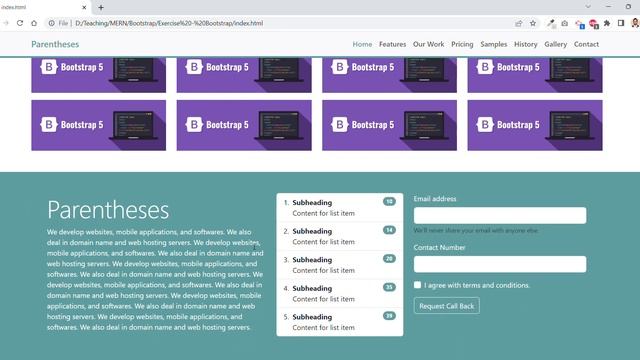
Task: Open History nav link
Action: tap(525, 44)
